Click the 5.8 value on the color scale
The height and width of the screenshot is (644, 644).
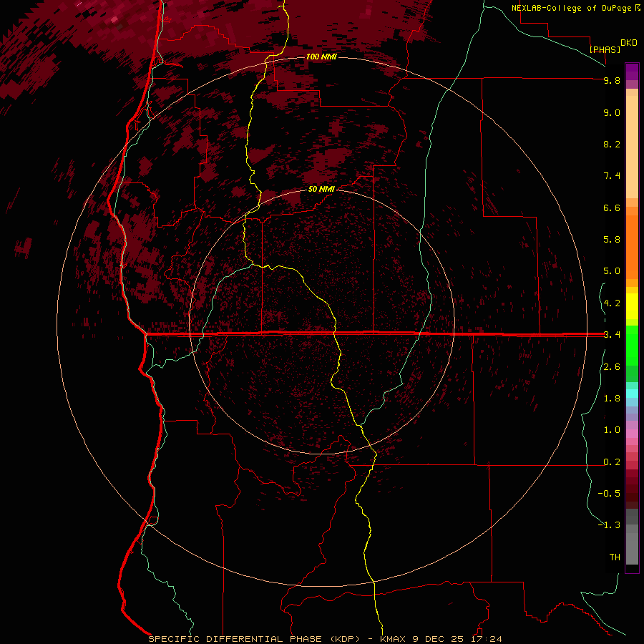pos(612,240)
